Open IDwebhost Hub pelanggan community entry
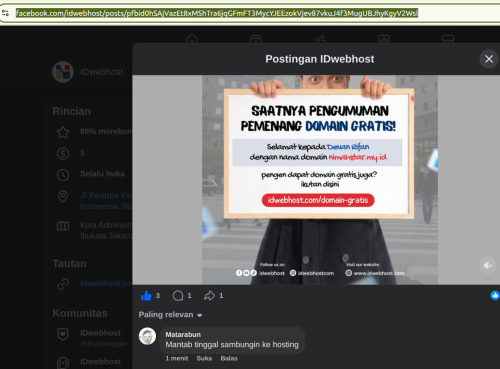 tap(104, 338)
